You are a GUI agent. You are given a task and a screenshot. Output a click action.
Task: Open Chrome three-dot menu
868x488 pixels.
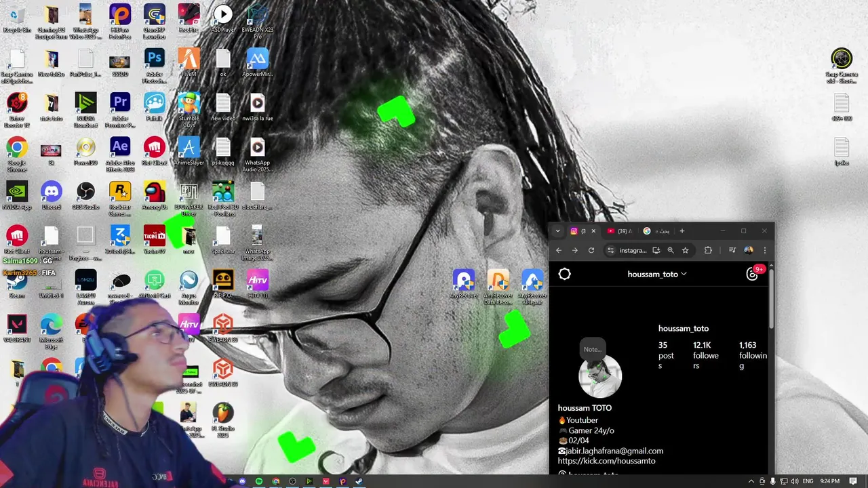765,250
